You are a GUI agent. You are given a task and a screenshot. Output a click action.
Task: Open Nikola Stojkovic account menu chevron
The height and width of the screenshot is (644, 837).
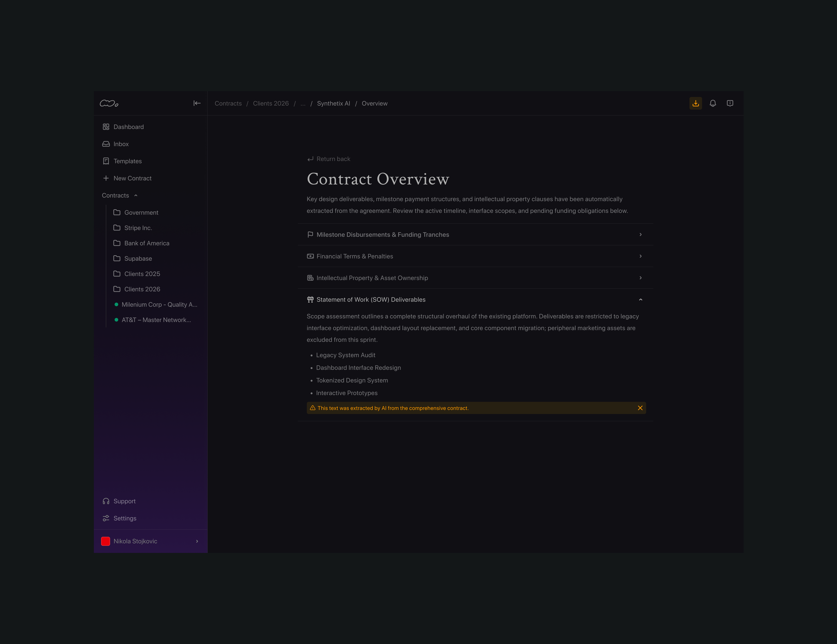point(197,541)
